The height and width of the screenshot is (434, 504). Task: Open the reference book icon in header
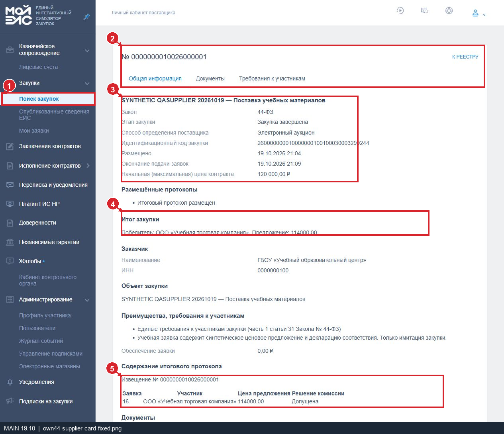(x=425, y=11)
